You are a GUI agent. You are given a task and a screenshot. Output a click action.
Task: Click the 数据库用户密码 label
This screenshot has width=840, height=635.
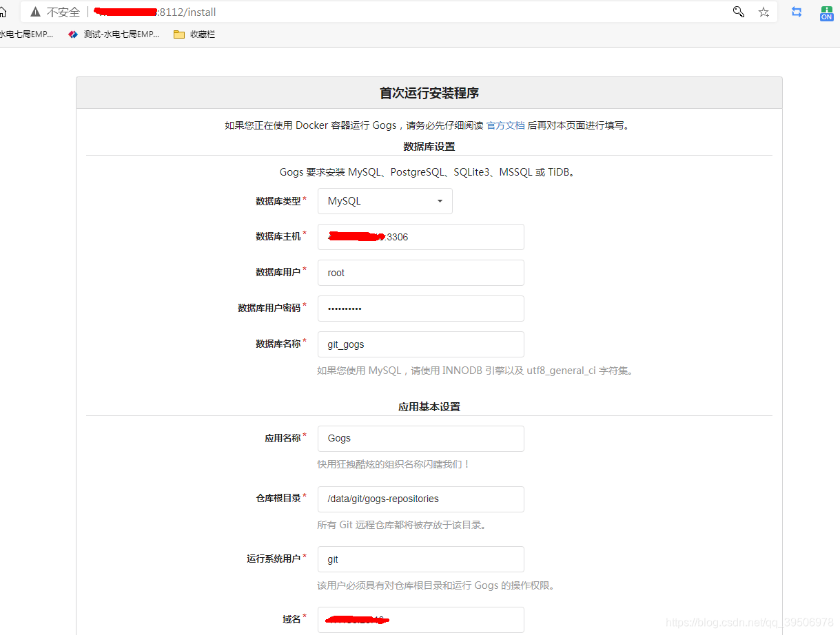(269, 308)
